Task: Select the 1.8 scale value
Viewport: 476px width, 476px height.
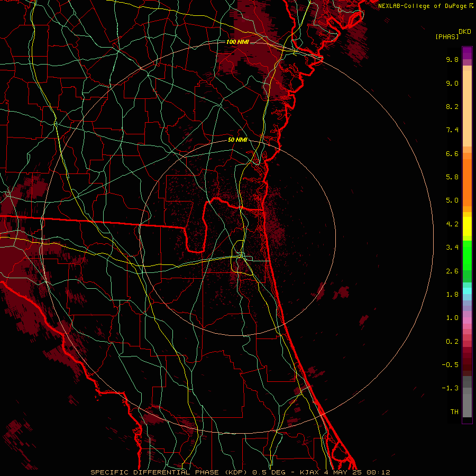Action: [452, 295]
